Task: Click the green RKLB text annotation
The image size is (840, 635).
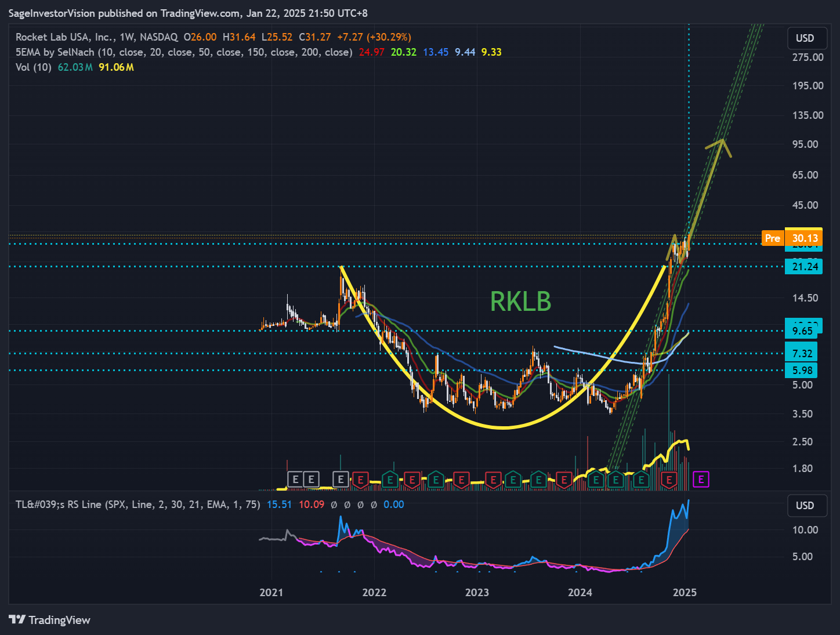Action: tap(520, 302)
